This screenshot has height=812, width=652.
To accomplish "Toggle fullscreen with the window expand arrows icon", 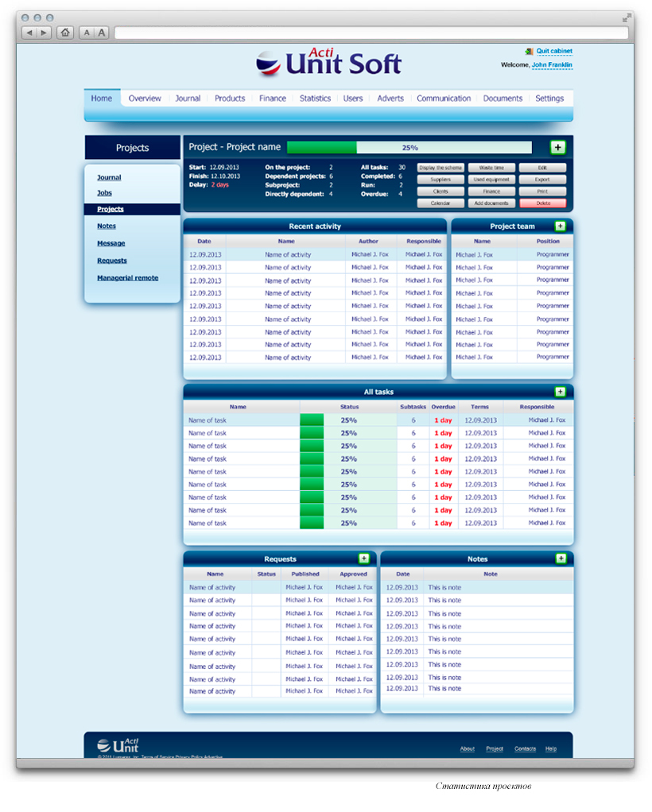I will 627,18.
